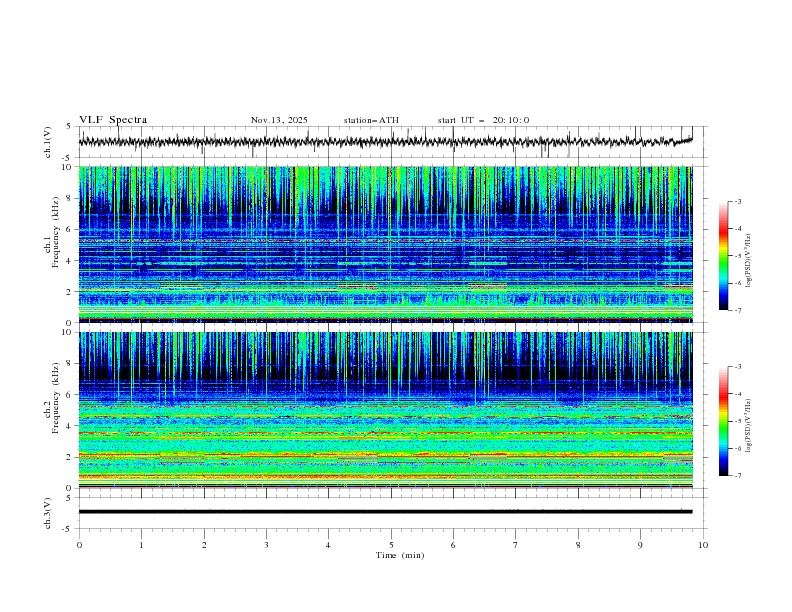
Task: Click time axis tick label "0"
Action: click(79, 545)
